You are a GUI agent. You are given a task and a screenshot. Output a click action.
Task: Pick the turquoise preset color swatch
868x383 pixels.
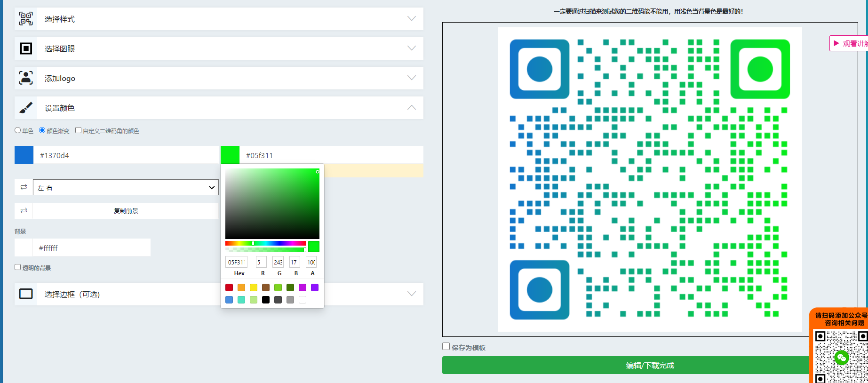(x=241, y=300)
